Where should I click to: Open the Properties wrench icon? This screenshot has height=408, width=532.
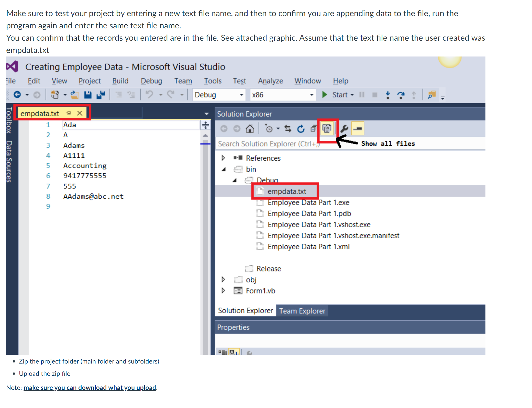(344, 129)
